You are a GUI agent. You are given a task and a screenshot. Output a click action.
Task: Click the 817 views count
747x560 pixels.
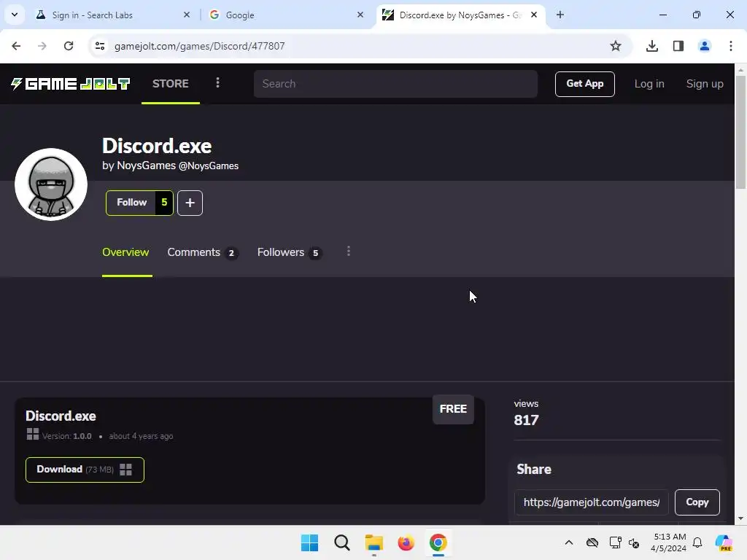click(526, 420)
